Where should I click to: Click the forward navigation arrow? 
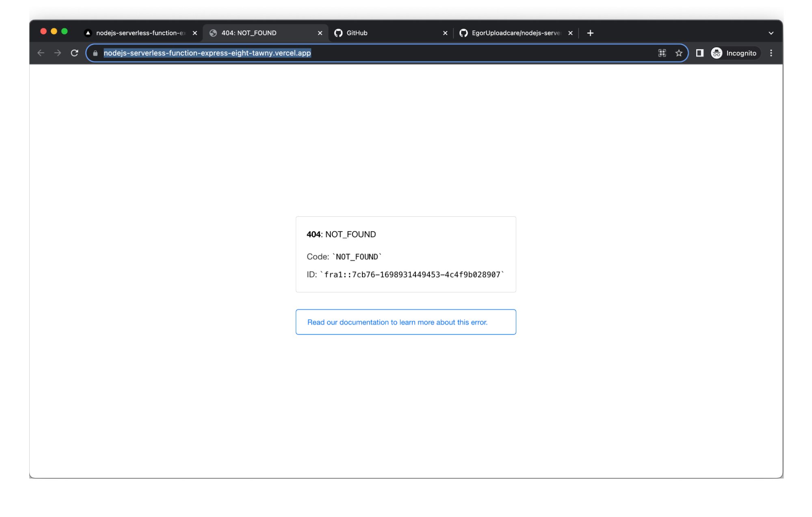pos(58,53)
